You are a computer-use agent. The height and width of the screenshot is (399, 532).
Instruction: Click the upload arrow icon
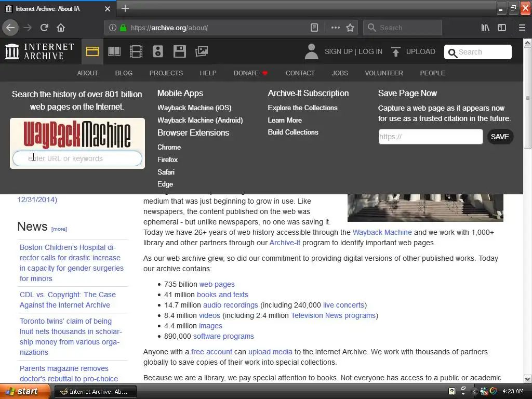[395, 51]
